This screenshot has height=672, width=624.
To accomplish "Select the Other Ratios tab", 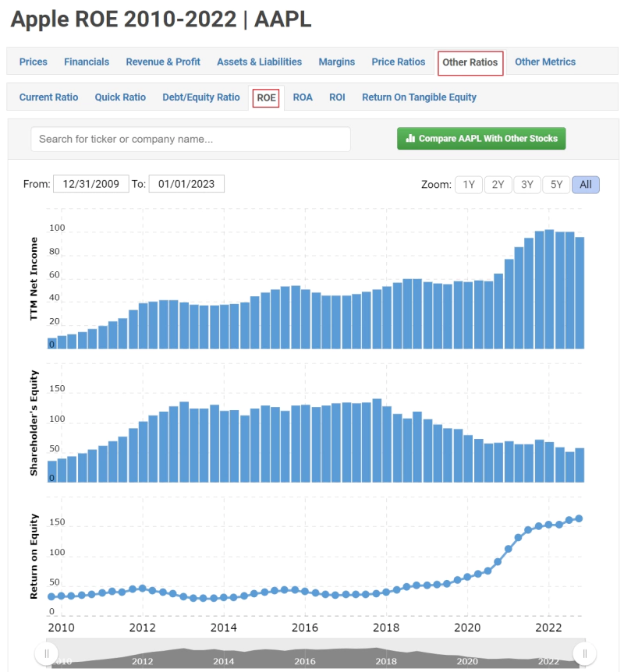I will tap(470, 62).
